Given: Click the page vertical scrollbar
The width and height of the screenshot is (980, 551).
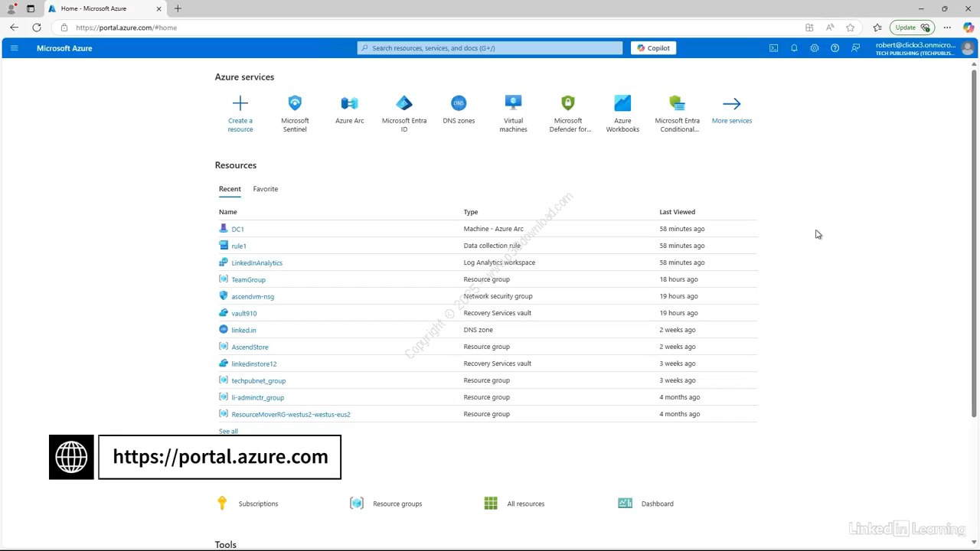Looking at the screenshot, I should (974, 243).
